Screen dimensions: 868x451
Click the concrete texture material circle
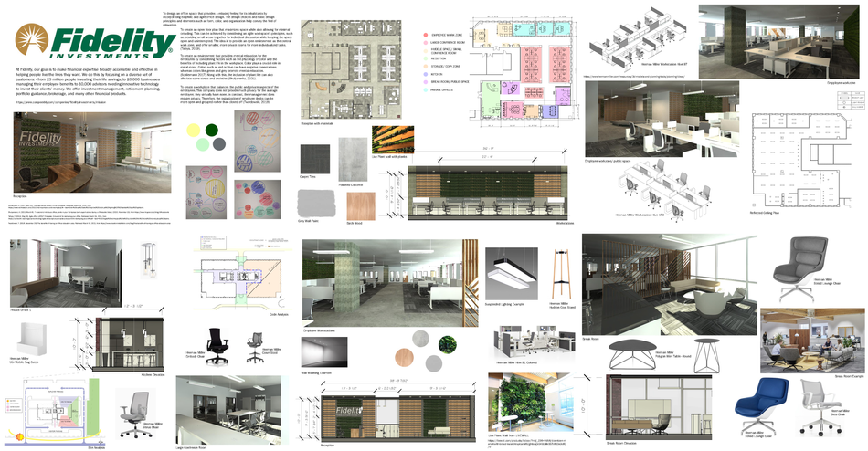pyautogui.click(x=420, y=339)
